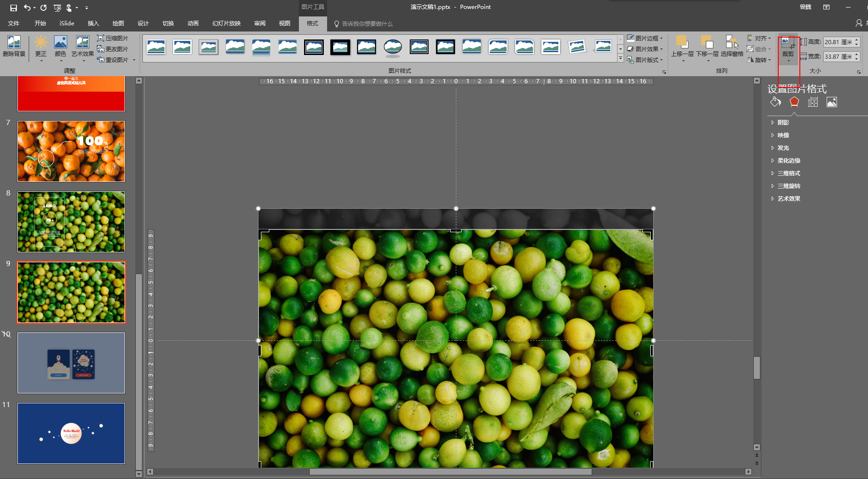Select slide 8 thumbnail with LEMO text
The width and height of the screenshot is (868, 479).
point(71,222)
